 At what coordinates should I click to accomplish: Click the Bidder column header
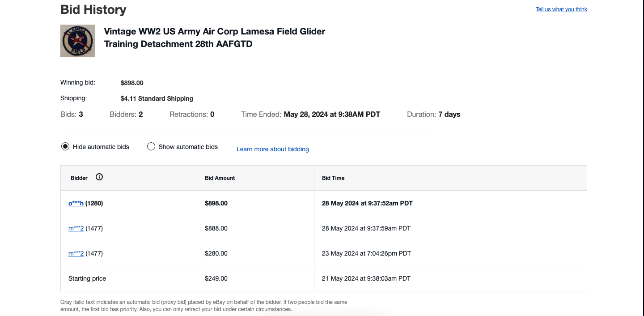click(x=79, y=178)
